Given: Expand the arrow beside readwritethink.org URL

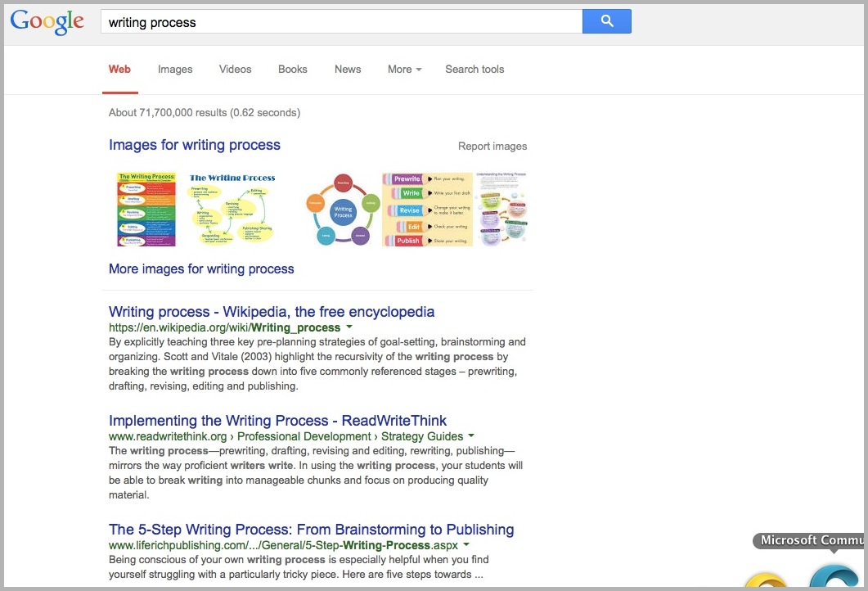Looking at the screenshot, I should pyautogui.click(x=471, y=436).
